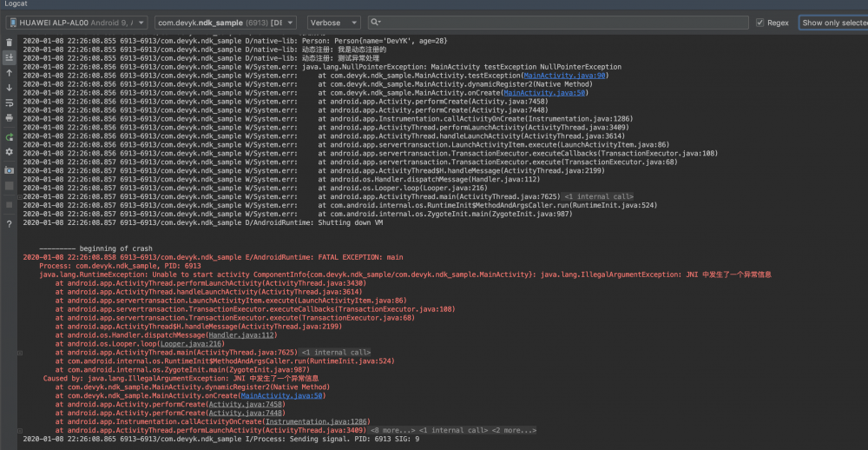Open the Show only selected filter dropdown
The height and width of the screenshot is (450, 868).
coord(832,23)
